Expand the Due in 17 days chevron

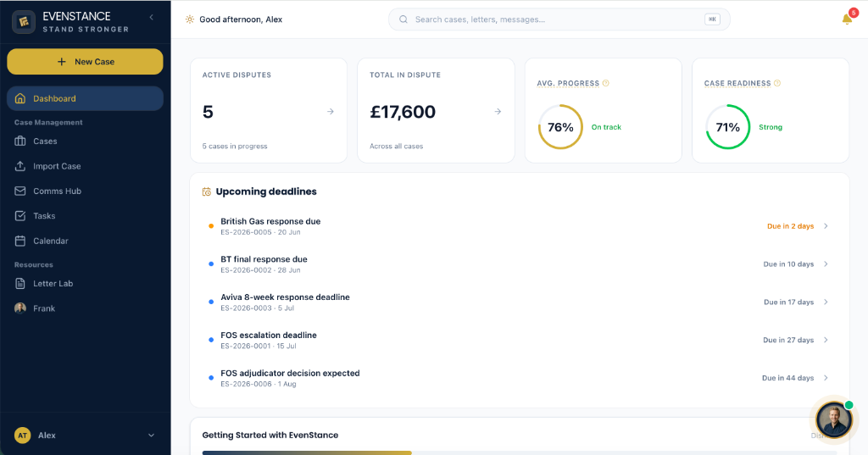pos(826,302)
